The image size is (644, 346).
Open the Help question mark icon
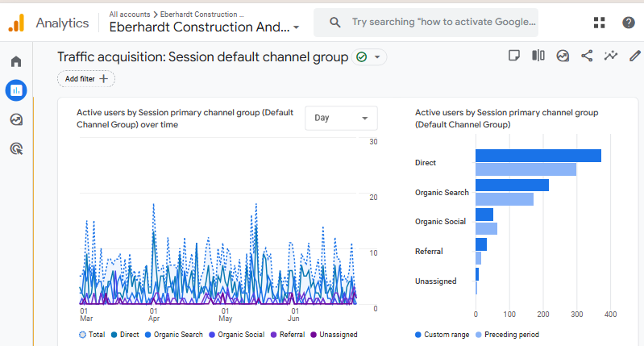click(628, 23)
